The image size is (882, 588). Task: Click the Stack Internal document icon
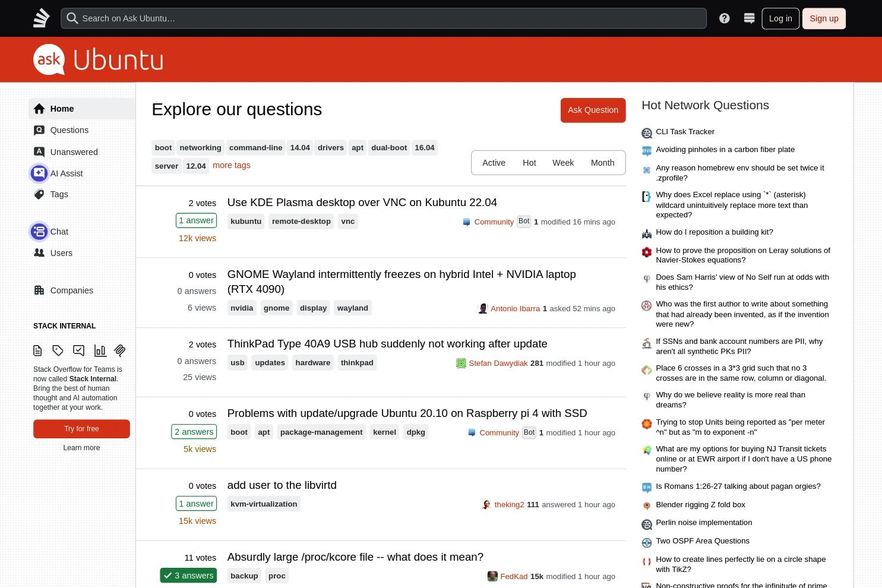[x=38, y=350]
